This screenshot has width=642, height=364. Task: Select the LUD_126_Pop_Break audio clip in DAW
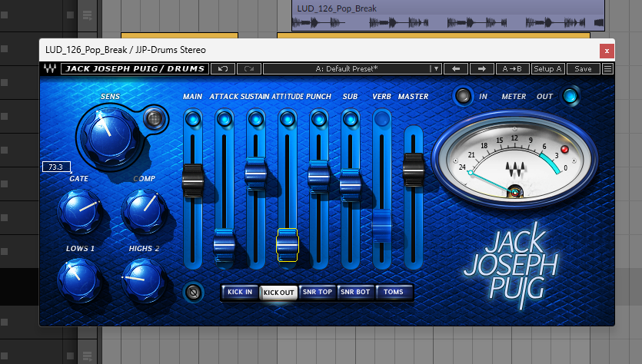click(448, 15)
